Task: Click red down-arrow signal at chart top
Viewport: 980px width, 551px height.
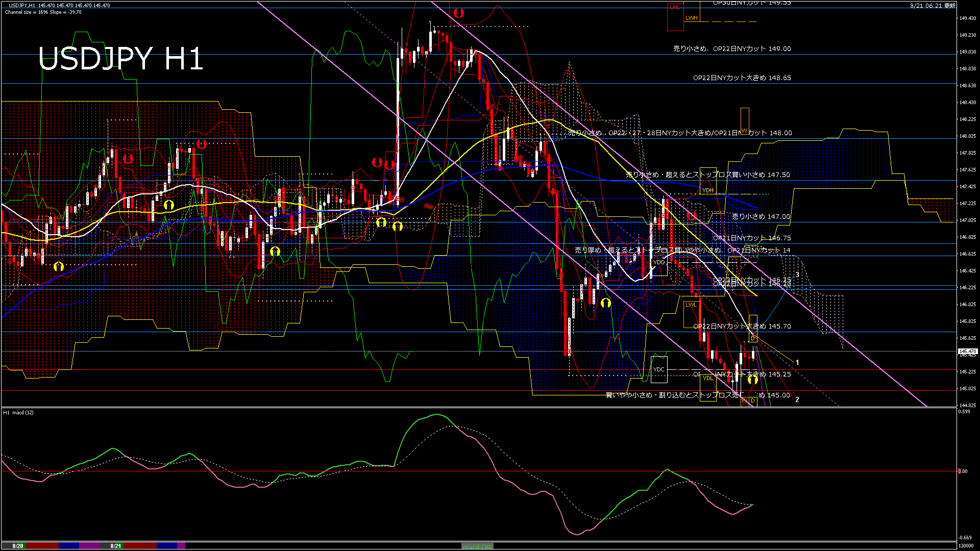Action: pos(458,13)
